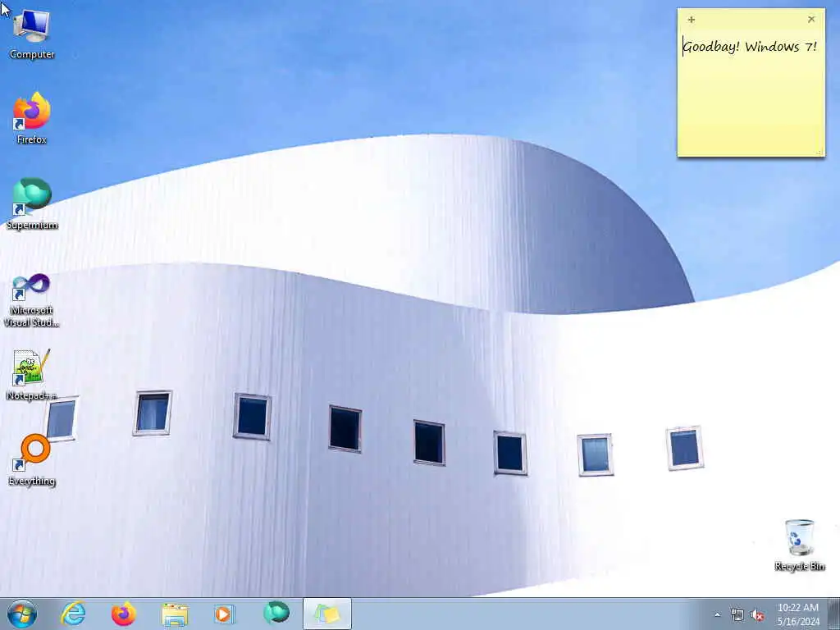
Task: Launch Supermium from the taskbar
Action: coord(276,614)
